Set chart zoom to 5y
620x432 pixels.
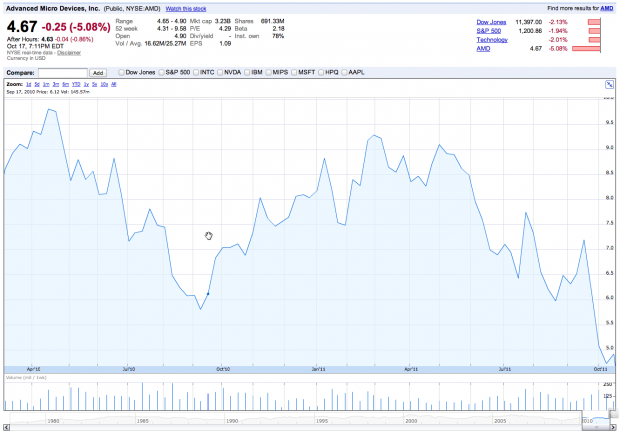pos(95,84)
